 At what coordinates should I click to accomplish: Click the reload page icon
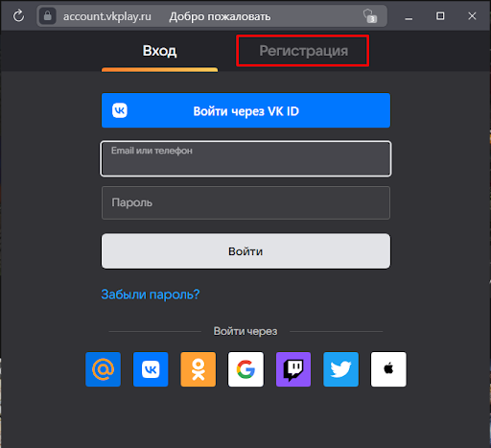18,15
